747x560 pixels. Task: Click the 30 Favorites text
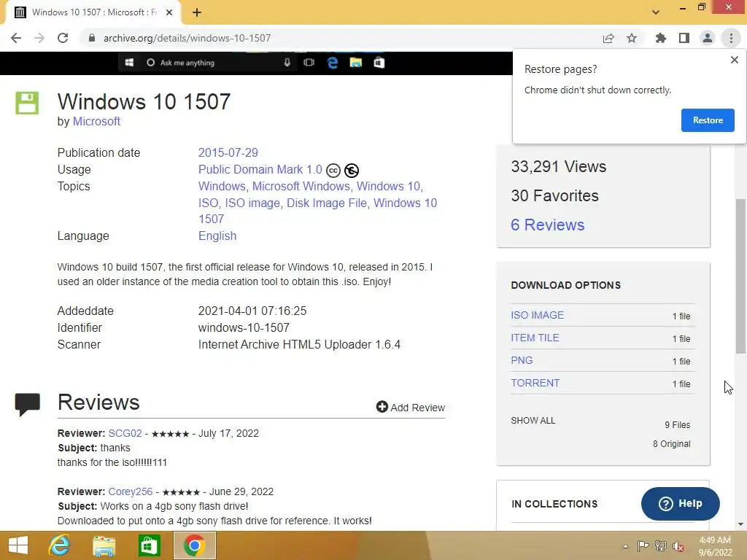tap(554, 195)
